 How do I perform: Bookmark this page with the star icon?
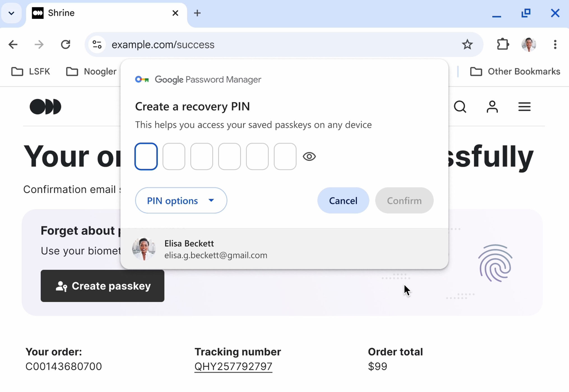tap(467, 45)
